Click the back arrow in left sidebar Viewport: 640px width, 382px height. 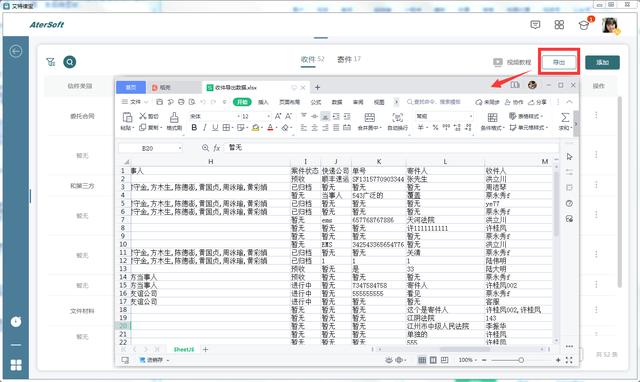point(16,51)
